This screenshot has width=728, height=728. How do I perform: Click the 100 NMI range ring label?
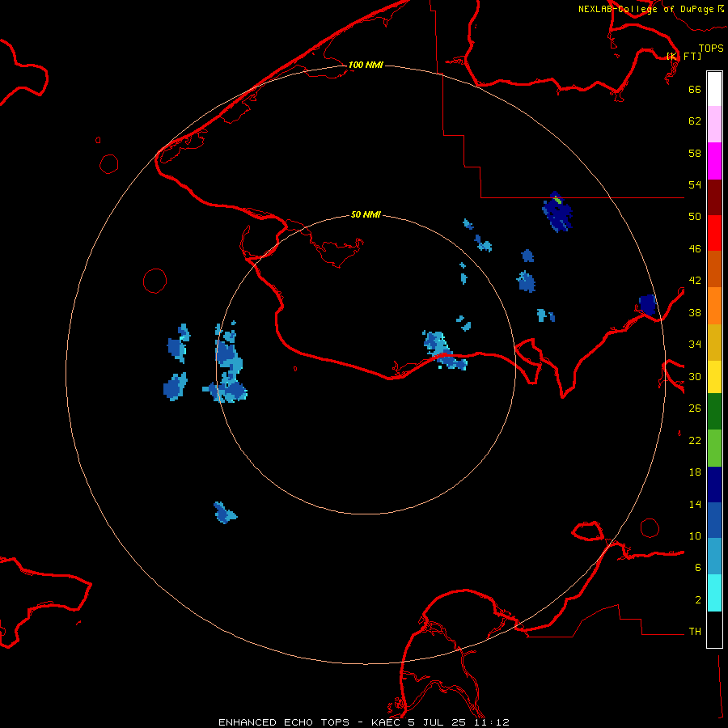pos(366,65)
